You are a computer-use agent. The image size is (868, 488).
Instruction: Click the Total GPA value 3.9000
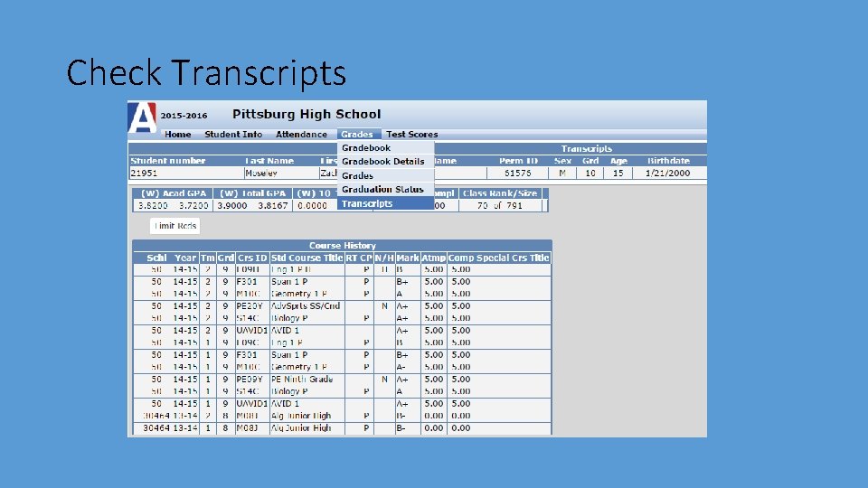[231, 205]
